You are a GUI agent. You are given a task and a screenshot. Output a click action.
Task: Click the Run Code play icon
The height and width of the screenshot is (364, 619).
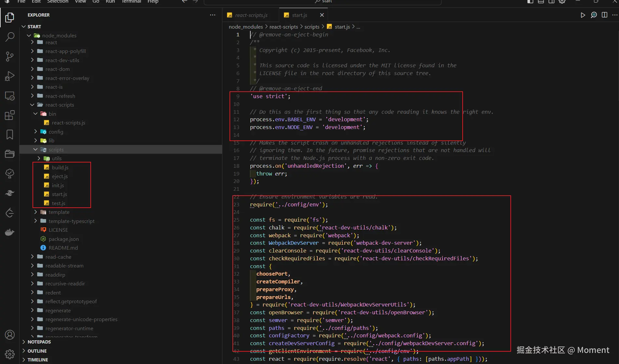[x=583, y=15]
